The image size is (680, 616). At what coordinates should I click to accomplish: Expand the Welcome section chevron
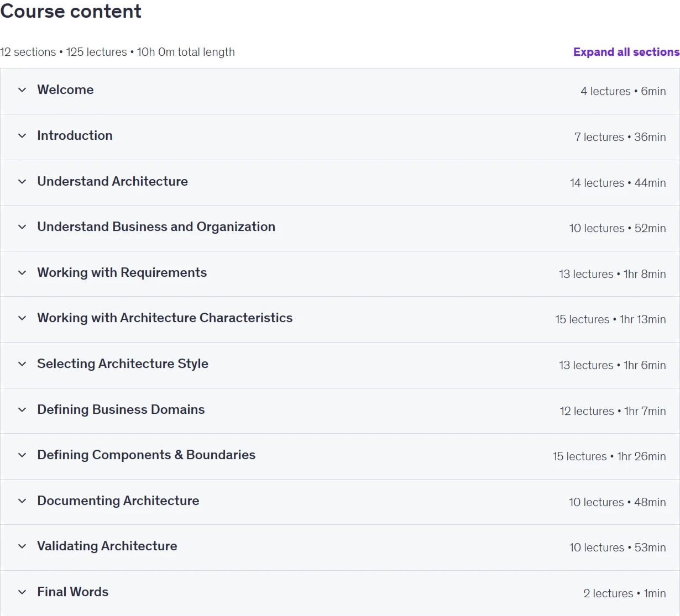[x=22, y=90]
